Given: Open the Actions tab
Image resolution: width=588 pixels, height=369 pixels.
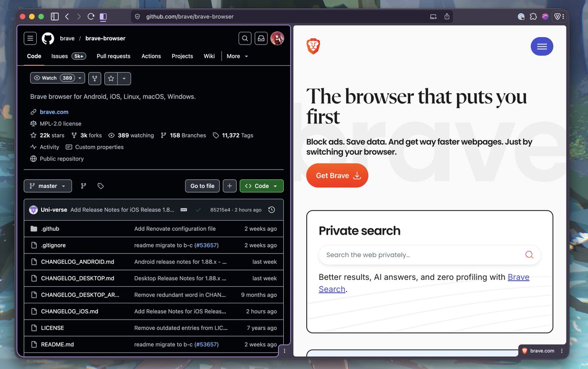Looking at the screenshot, I should click(x=151, y=56).
